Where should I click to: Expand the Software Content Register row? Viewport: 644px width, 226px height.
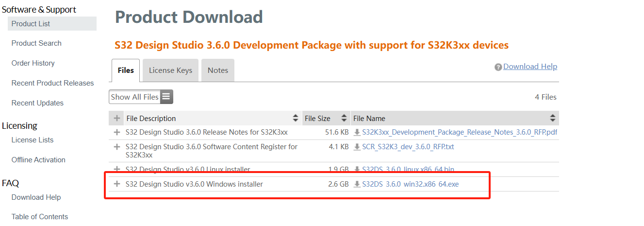click(116, 147)
